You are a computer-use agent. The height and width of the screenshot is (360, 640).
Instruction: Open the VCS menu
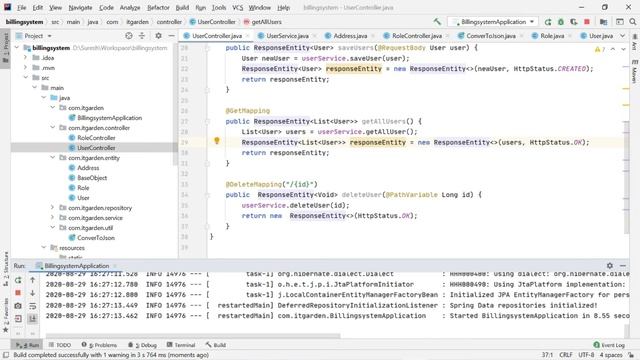click(238, 7)
